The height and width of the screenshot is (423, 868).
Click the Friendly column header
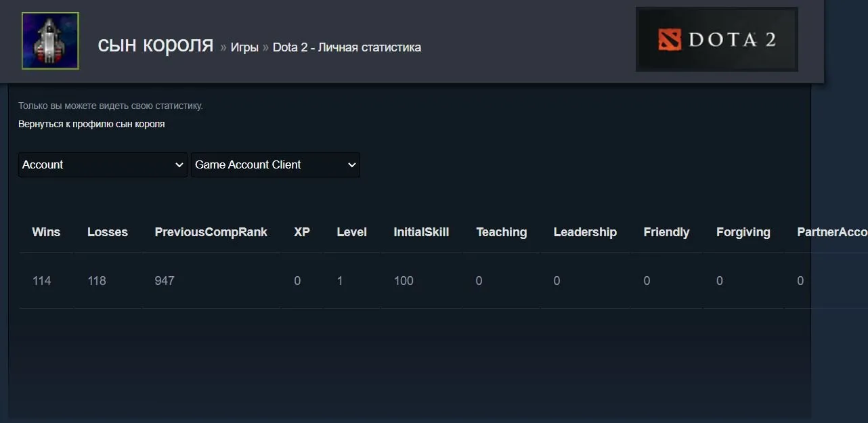[x=666, y=232]
